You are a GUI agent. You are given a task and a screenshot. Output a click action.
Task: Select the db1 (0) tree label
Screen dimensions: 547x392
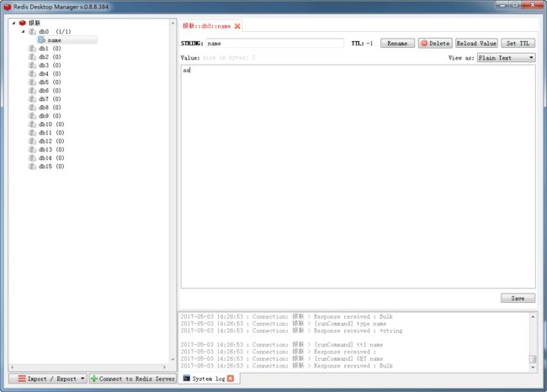[x=50, y=49]
